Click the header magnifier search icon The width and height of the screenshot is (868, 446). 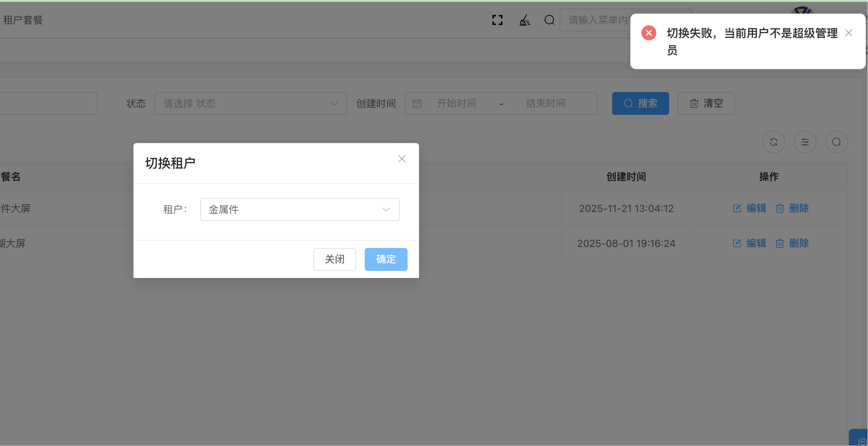coord(549,20)
